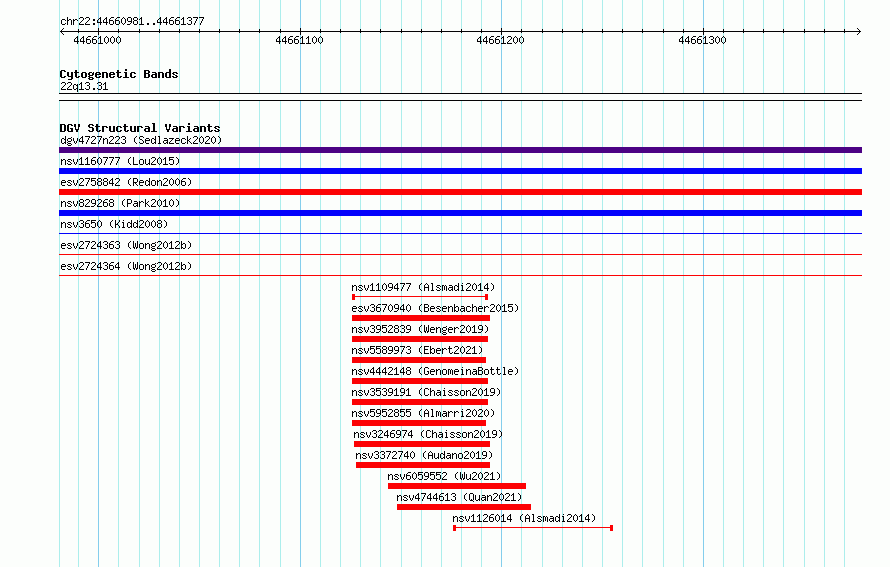Select nsv3246974 (Chaisson2019) label
The image size is (890, 567).
(428, 434)
